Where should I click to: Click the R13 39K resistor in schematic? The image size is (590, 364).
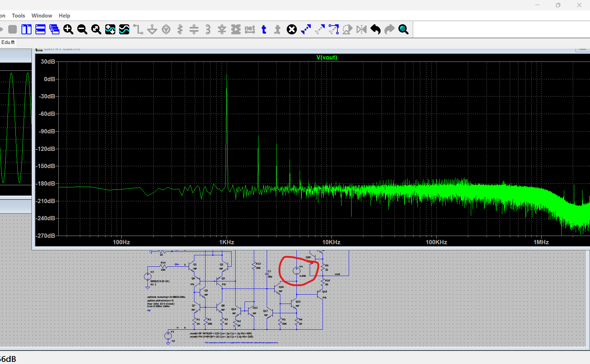[x=255, y=266]
